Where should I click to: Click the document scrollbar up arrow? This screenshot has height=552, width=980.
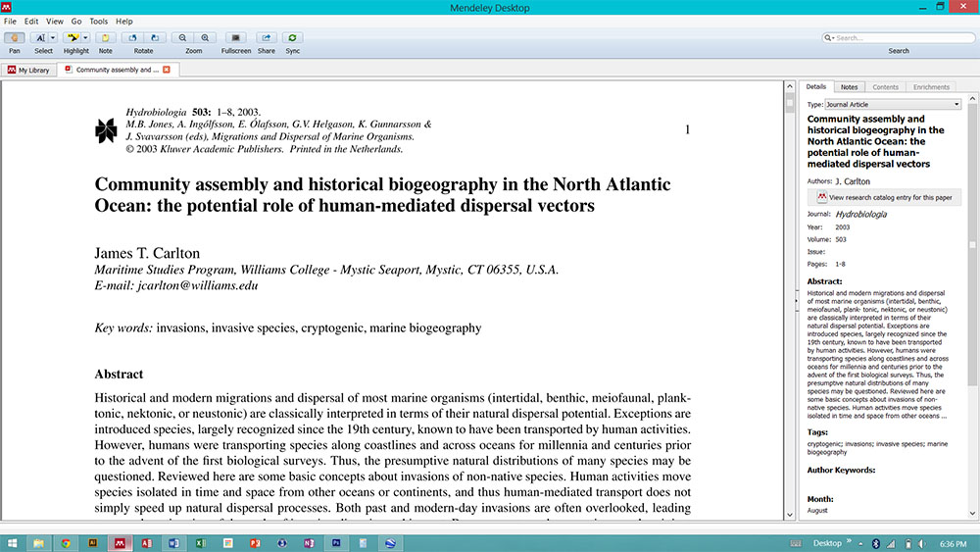click(x=789, y=86)
